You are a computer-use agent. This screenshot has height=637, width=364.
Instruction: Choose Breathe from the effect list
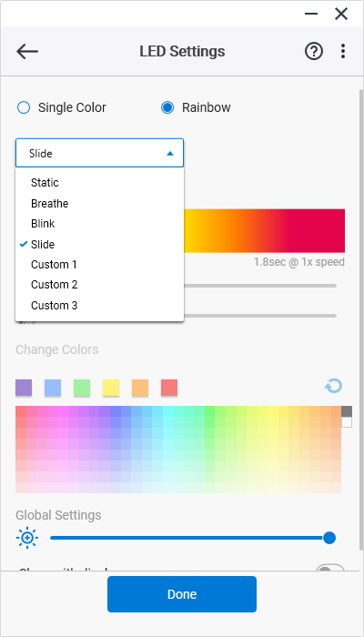tap(99, 203)
